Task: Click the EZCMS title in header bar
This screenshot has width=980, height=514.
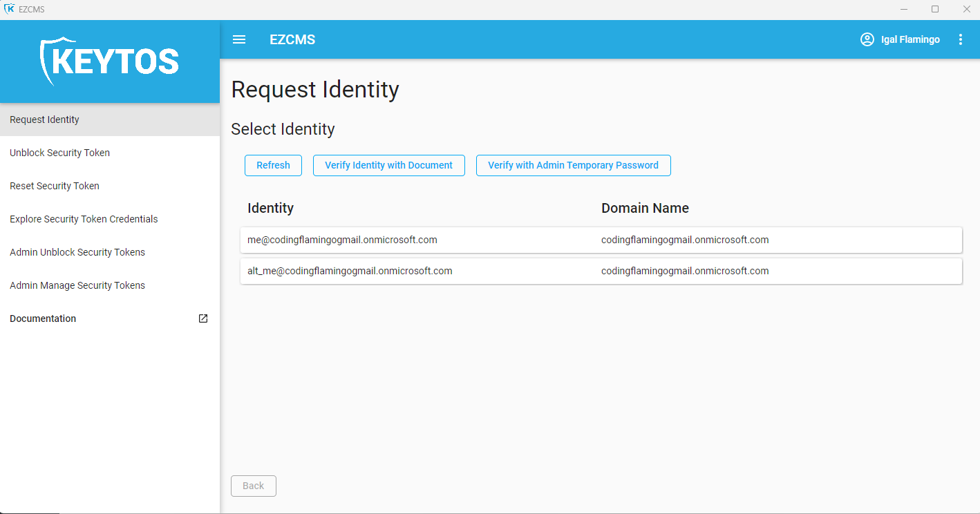Action: pyautogui.click(x=292, y=39)
